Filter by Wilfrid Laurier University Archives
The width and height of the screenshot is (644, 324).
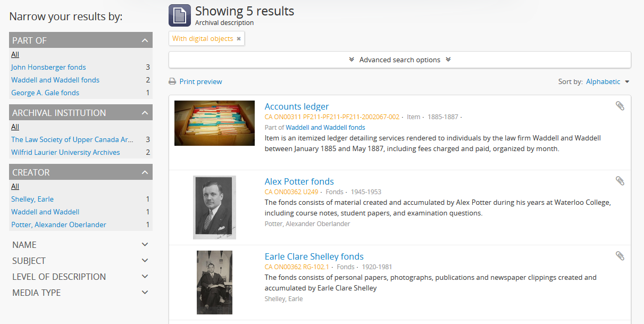[65, 153]
